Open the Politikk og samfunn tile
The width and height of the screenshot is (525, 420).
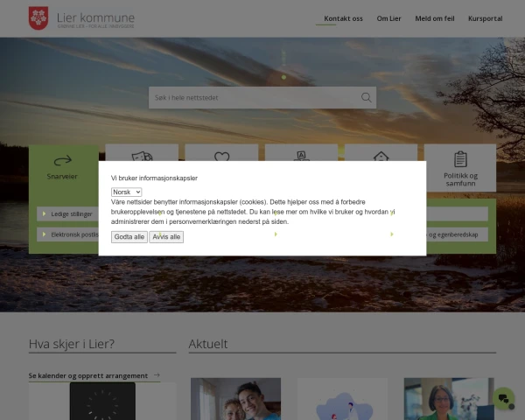(x=460, y=168)
